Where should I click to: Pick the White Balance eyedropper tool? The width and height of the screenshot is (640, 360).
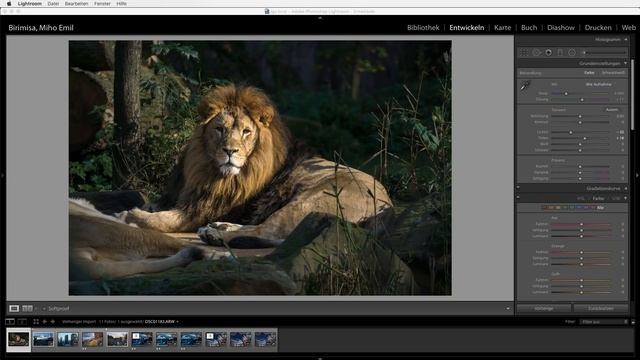[x=525, y=86]
